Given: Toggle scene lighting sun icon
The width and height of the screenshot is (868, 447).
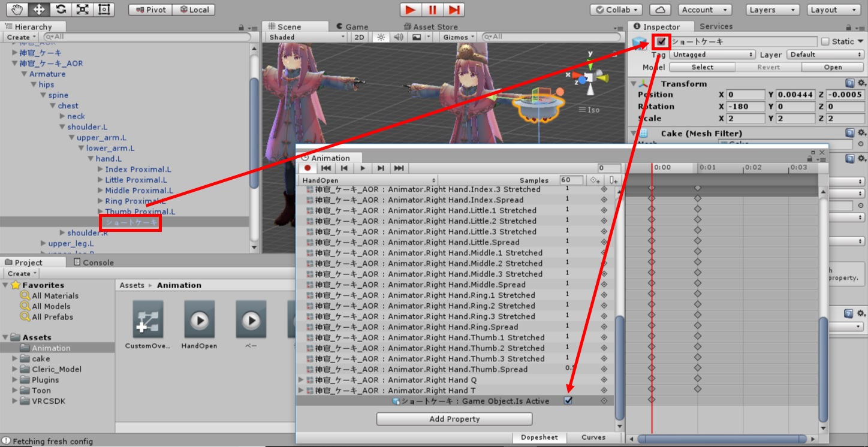Looking at the screenshot, I should [x=380, y=37].
